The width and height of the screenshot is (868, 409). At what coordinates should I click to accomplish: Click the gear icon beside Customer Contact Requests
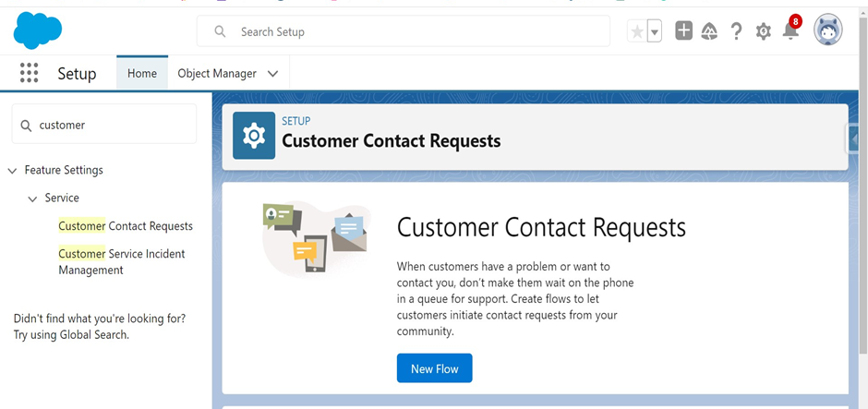254,136
